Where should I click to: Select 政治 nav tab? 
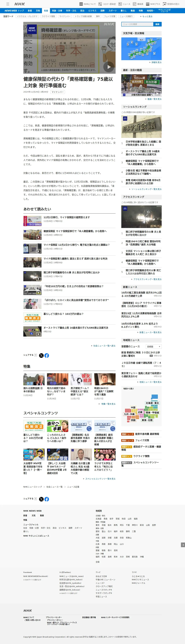click(x=82, y=11)
